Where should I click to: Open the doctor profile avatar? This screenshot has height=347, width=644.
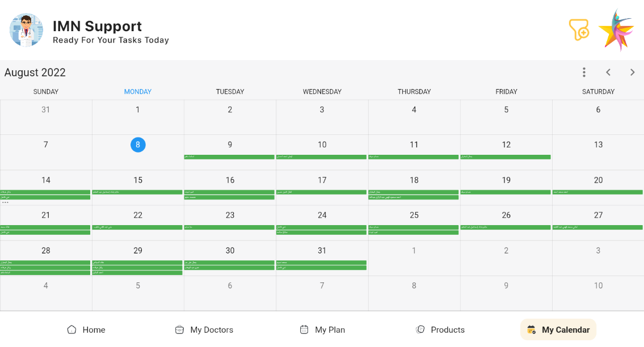pos(26,30)
